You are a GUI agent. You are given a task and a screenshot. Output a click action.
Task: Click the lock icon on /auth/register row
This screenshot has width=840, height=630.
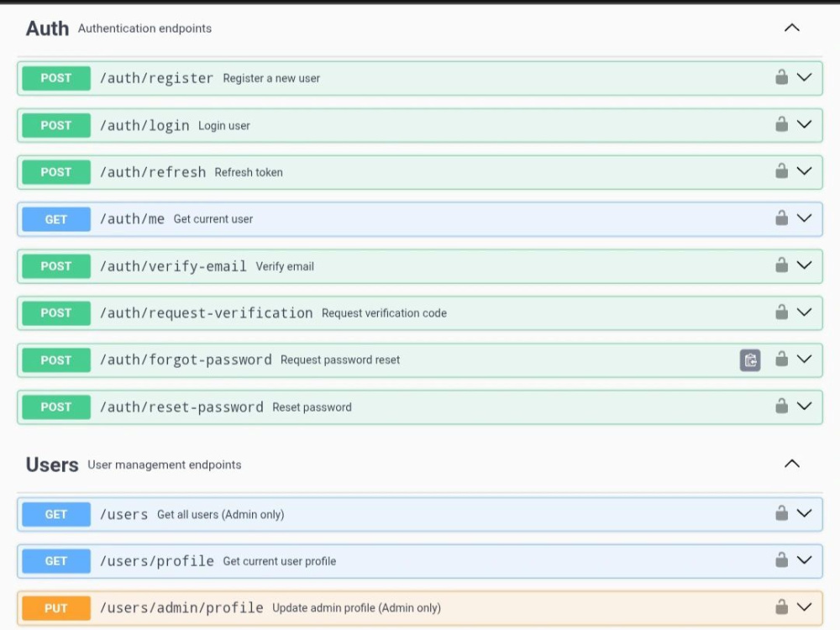tap(781, 77)
